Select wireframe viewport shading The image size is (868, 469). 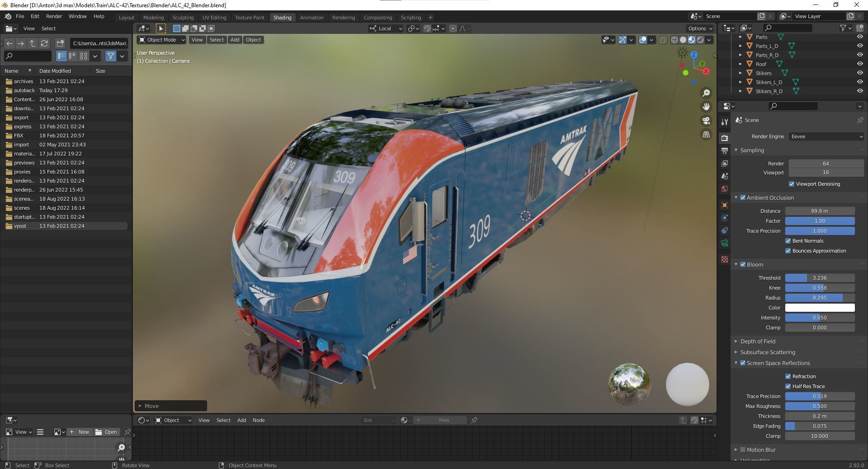tap(675, 40)
